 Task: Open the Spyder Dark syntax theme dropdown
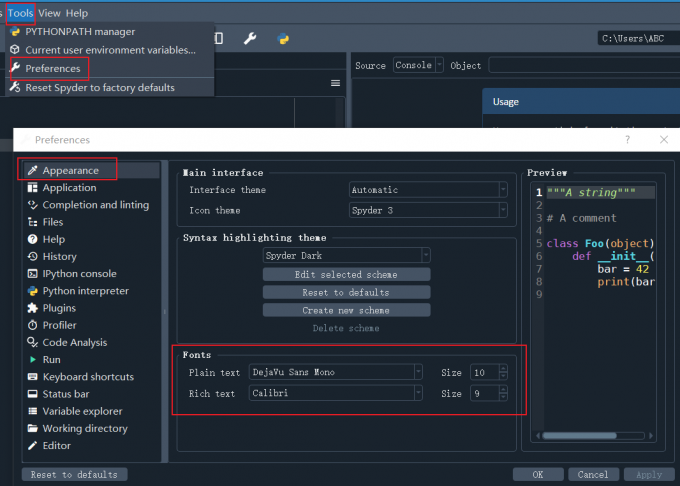coord(347,255)
